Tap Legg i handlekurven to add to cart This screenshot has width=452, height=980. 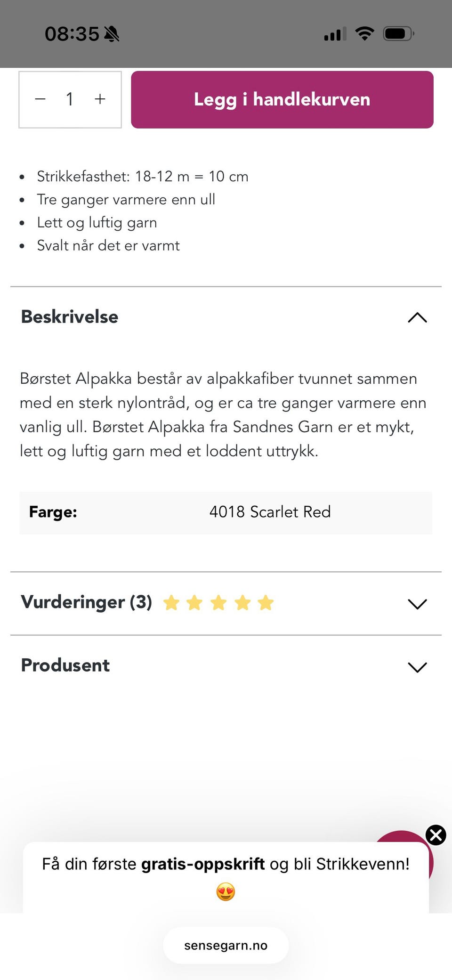[282, 99]
